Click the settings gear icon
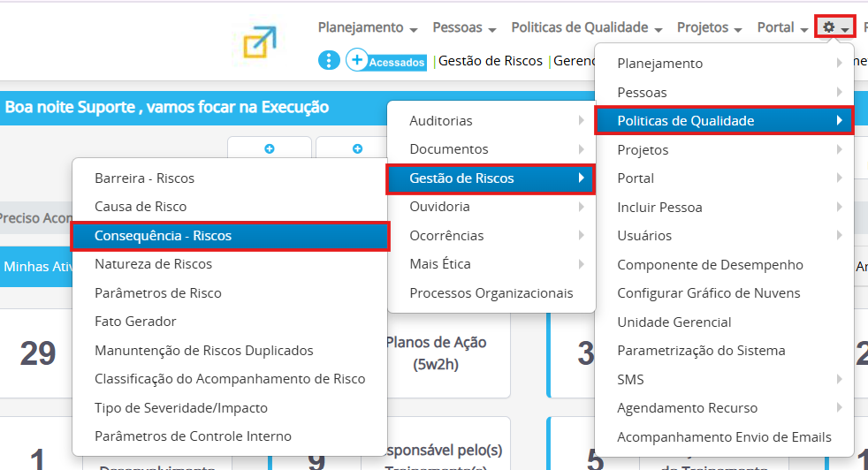 [x=834, y=27]
